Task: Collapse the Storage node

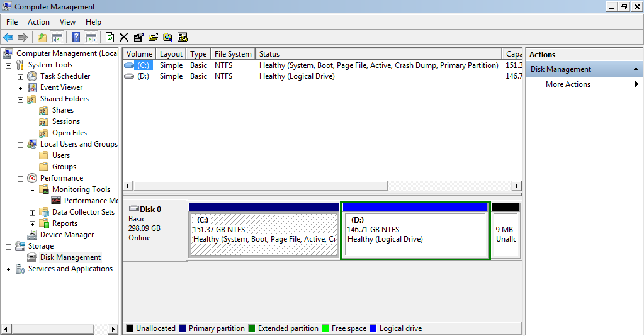Action: click(x=8, y=247)
